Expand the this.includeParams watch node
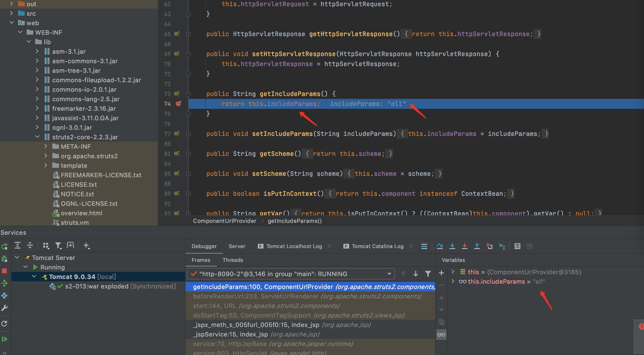This screenshot has height=355, width=644. pyautogui.click(x=453, y=281)
